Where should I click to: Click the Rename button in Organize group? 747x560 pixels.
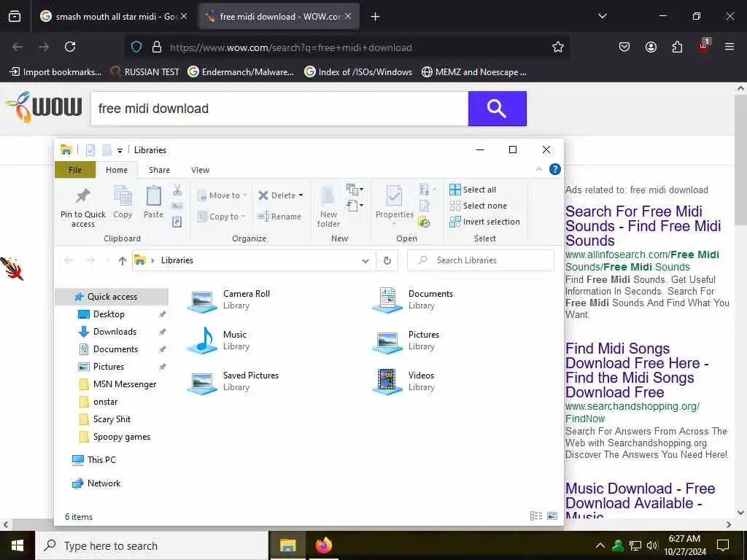(279, 217)
